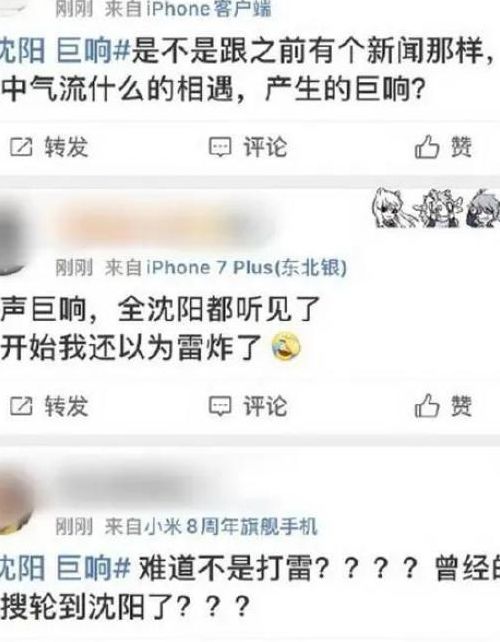Tap 来自iPhone客户端 source link
The width and height of the screenshot is (500, 642).
tap(188, 9)
